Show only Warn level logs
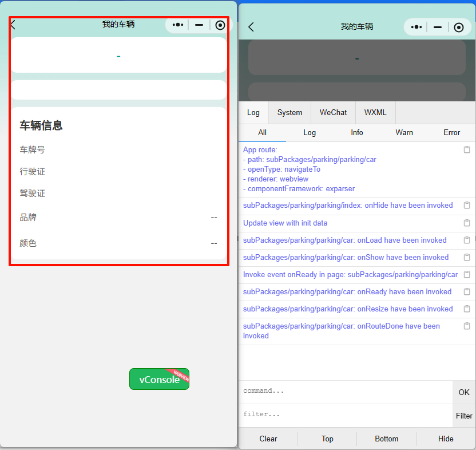Screen dimensions: 476x450 point(404,132)
